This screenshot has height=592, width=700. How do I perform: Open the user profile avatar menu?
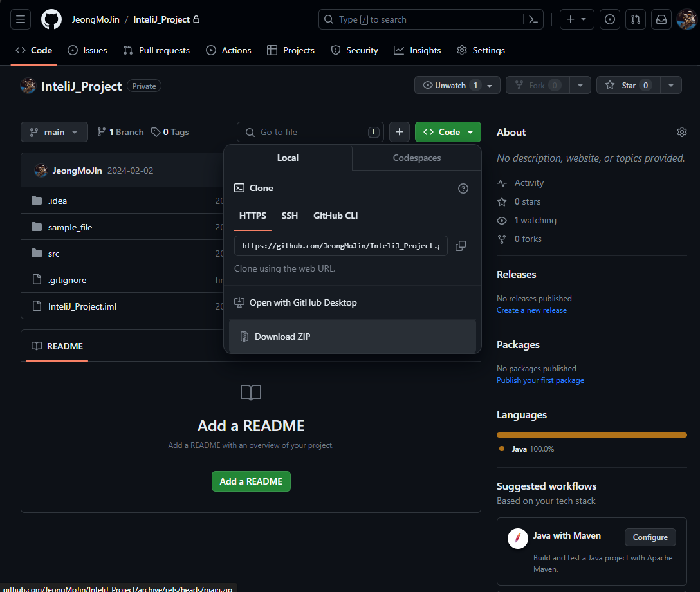click(686, 19)
